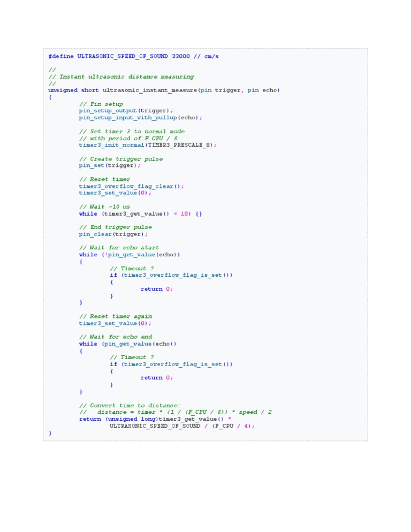Click the 'Reset timer again' comment
411x532 pixels.
[116, 316]
